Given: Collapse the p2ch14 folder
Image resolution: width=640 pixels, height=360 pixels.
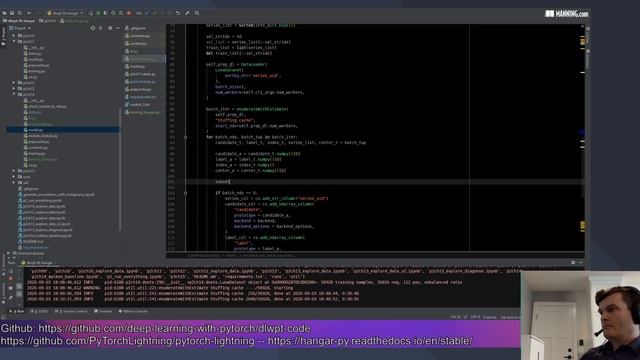Looking at the screenshot, I should coord(14,94).
